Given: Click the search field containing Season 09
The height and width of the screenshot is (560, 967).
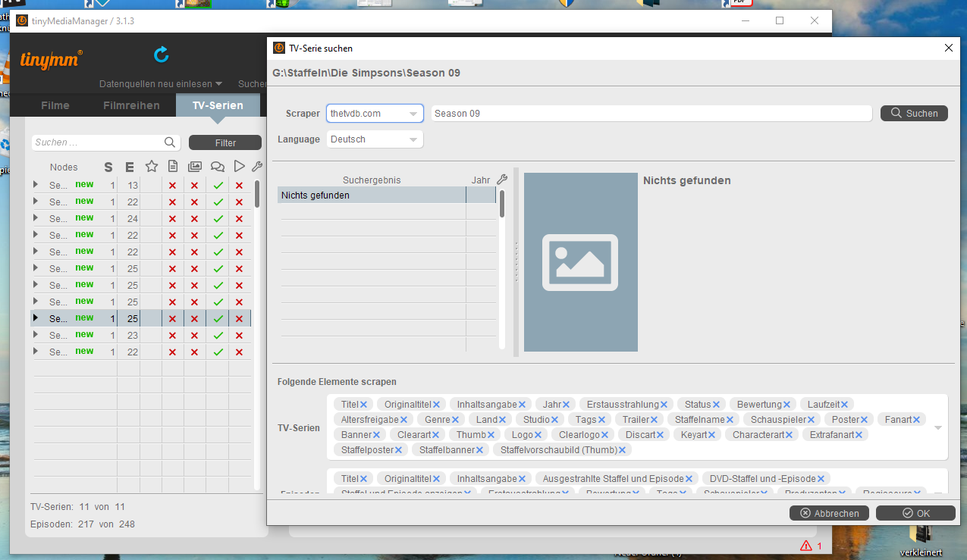Looking at the screenshot, I should coord(651,114).
